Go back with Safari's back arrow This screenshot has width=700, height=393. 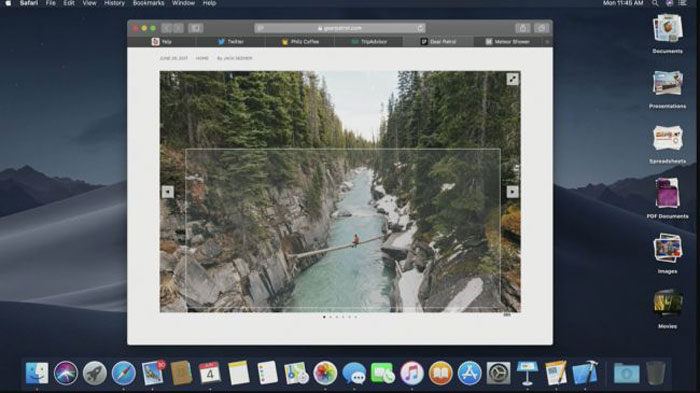tap(167, 28)
